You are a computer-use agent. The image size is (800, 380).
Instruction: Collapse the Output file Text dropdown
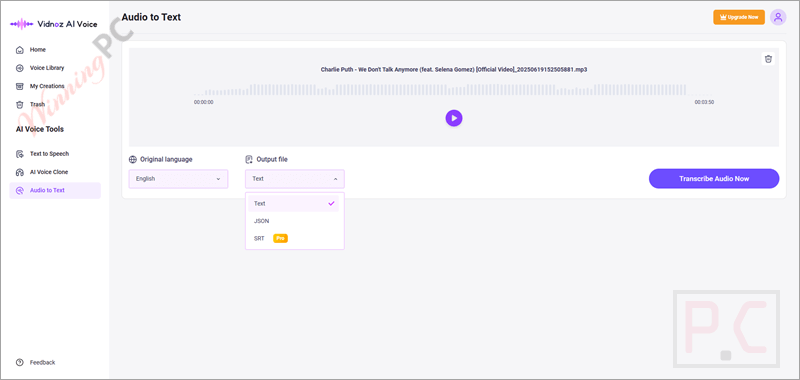click(x=295, y=179)
